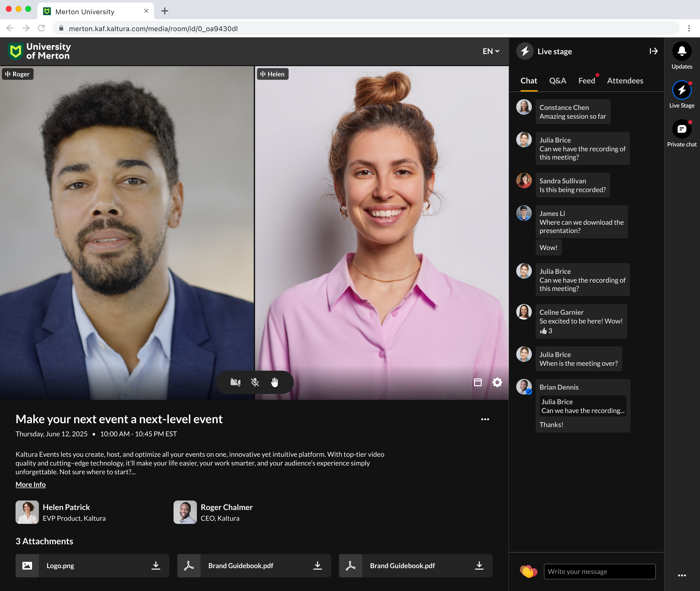Click the Live Stage sidebar icon
Viewport: 700px width, 591px height.
tap(682, 90)
